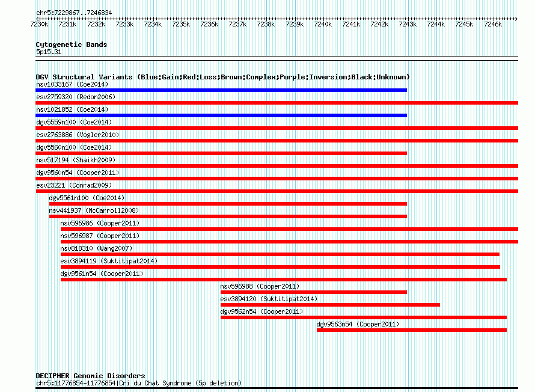Open the dgv5561n100 (Coe2014) variant

click(x=87, y=198)
